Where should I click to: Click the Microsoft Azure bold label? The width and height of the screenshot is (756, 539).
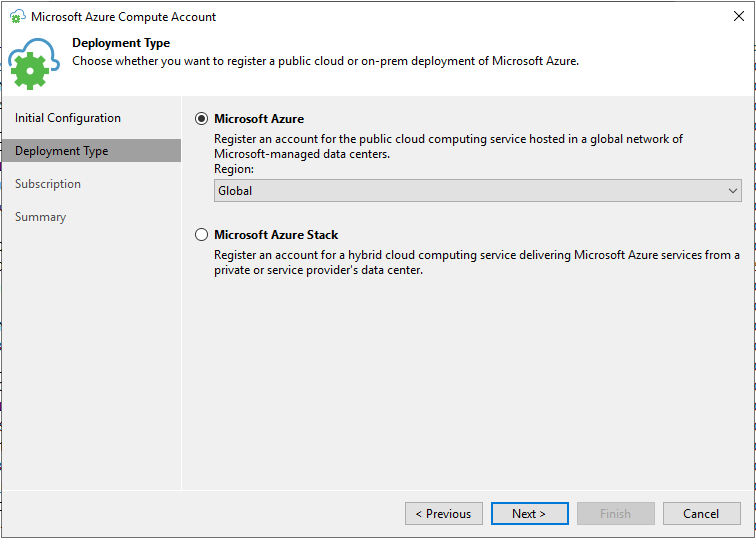[259, 119]
